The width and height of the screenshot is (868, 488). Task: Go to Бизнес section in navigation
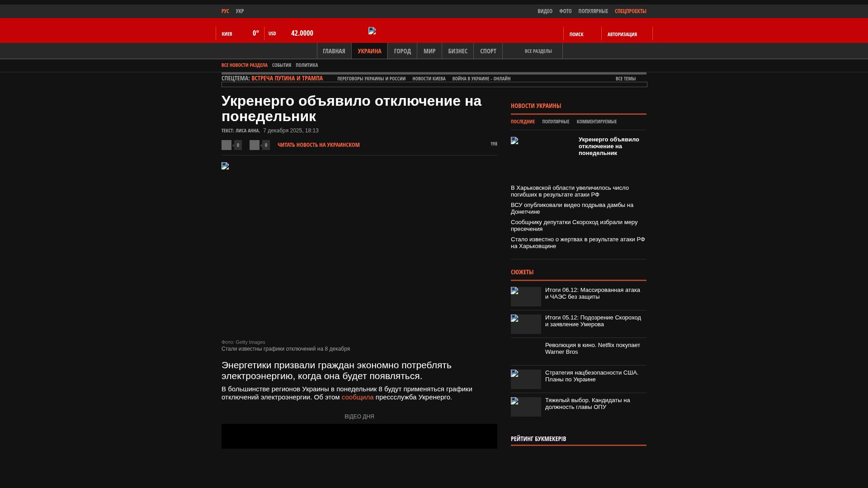coord(458,51)
